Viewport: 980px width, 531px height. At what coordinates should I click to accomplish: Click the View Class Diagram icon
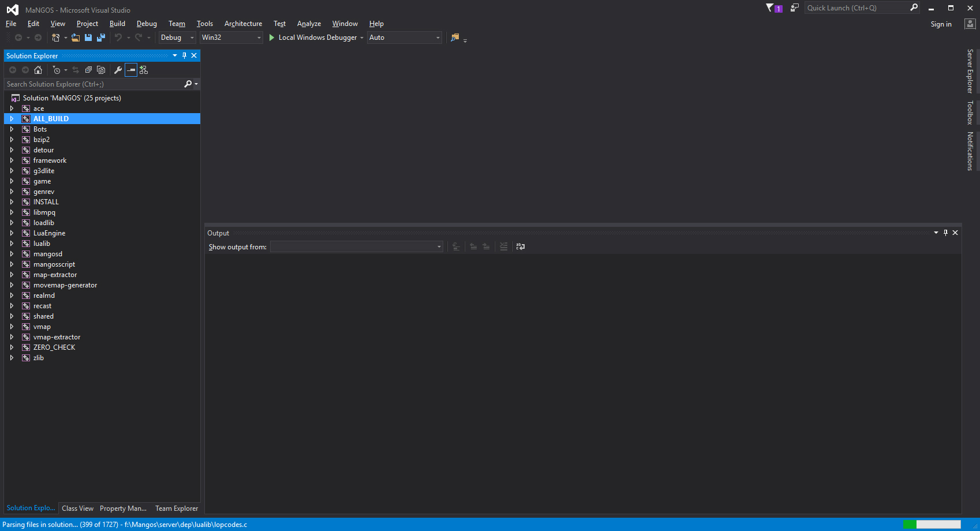144,70
